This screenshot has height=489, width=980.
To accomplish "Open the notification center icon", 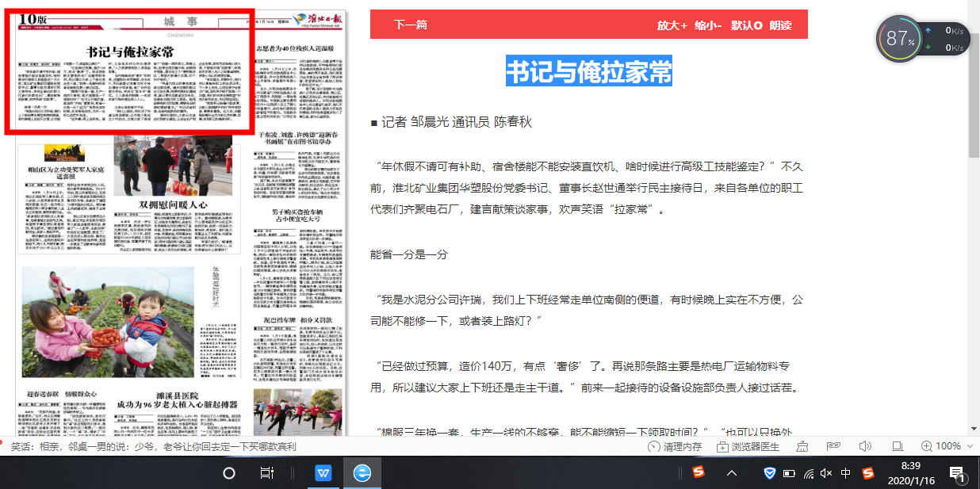I will pyautogui.click(x=957, y=473).
